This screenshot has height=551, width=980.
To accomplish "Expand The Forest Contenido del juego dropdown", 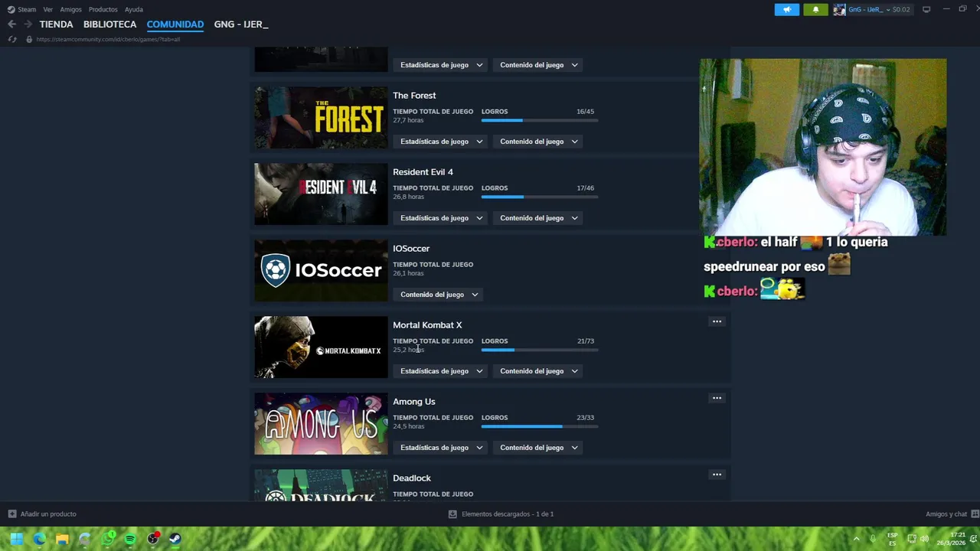I will (x=539, y=142).
